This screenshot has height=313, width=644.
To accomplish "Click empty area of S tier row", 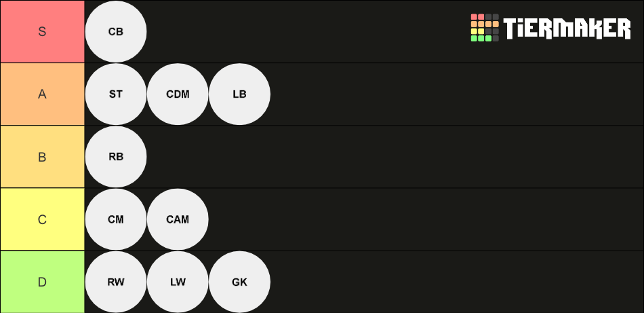I will click(304, 32).
